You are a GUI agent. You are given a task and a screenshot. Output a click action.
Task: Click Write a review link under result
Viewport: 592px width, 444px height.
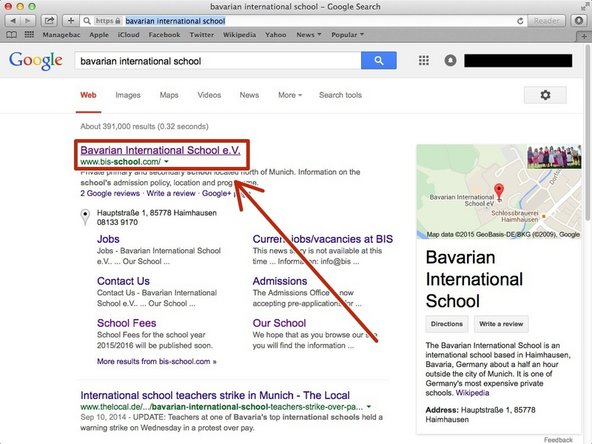coord(171,193)
